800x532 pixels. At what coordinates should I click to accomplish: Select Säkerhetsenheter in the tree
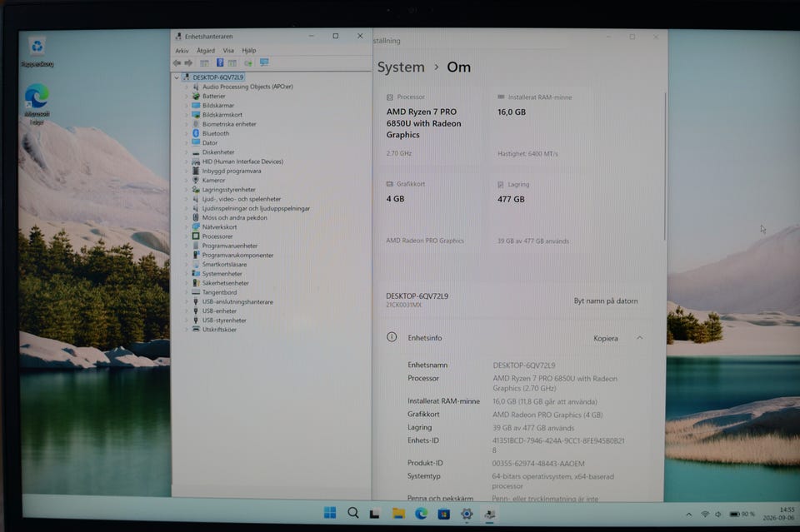coord(226,283)
